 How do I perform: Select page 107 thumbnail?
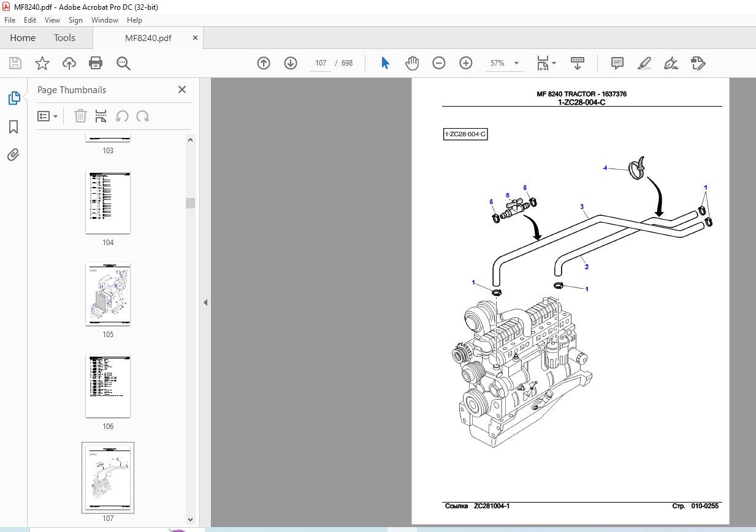[108, 478]
